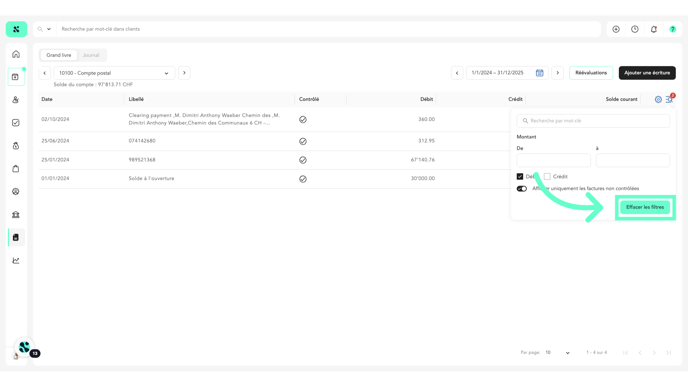
Task: Select the Solde à l'ouverture entry
Action: pos(151,179)
